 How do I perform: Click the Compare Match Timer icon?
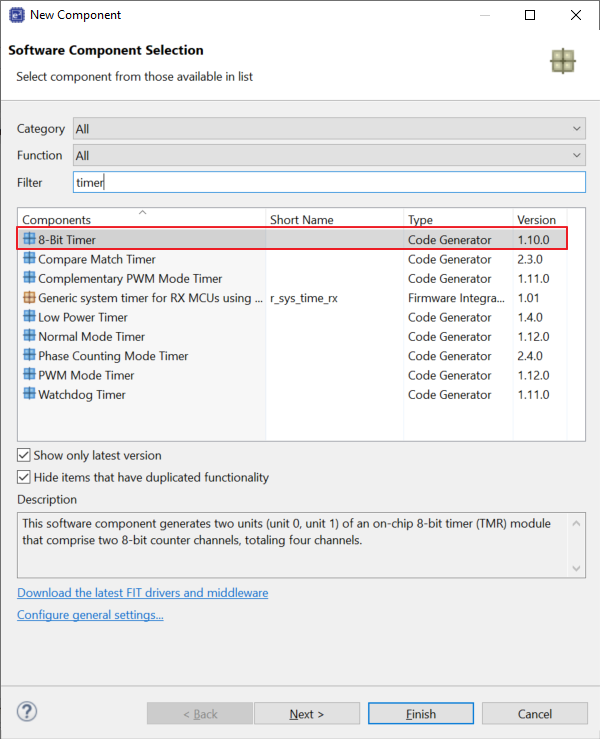[29, 259]
